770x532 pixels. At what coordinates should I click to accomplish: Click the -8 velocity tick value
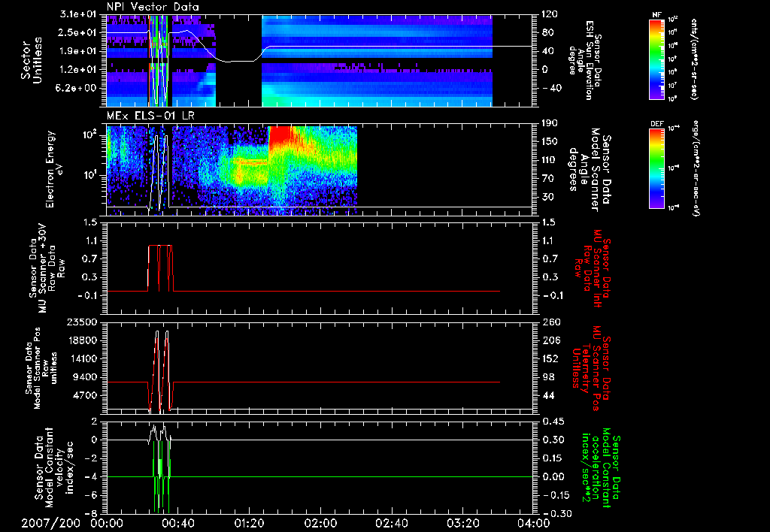click(x=92, y=514)
